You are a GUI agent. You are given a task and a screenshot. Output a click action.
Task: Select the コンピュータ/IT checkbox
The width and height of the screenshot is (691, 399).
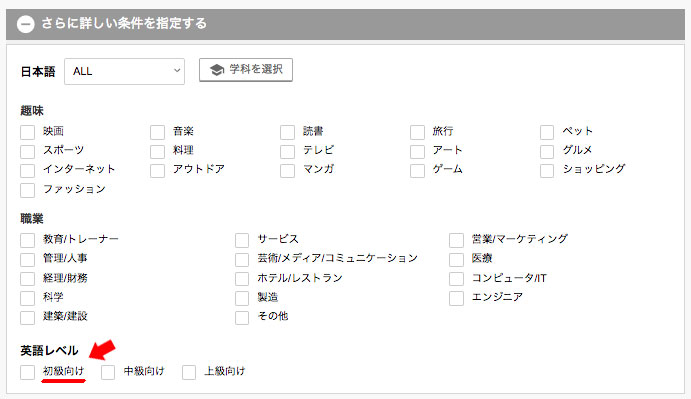(457, 279)
